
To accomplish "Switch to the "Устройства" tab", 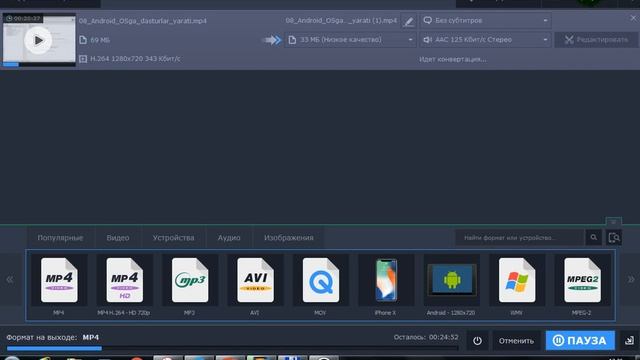I will click(173, 238).
